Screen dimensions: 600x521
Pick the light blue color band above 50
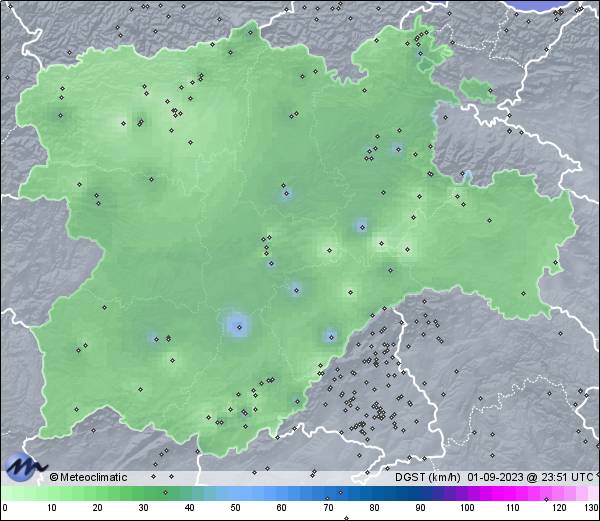point(235,493)
